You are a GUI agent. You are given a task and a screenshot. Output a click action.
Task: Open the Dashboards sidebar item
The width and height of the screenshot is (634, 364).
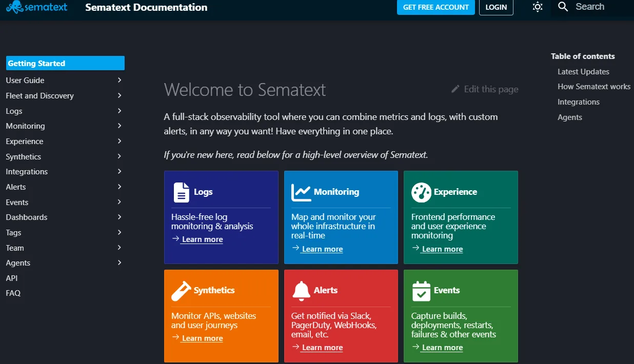(27, 217)
